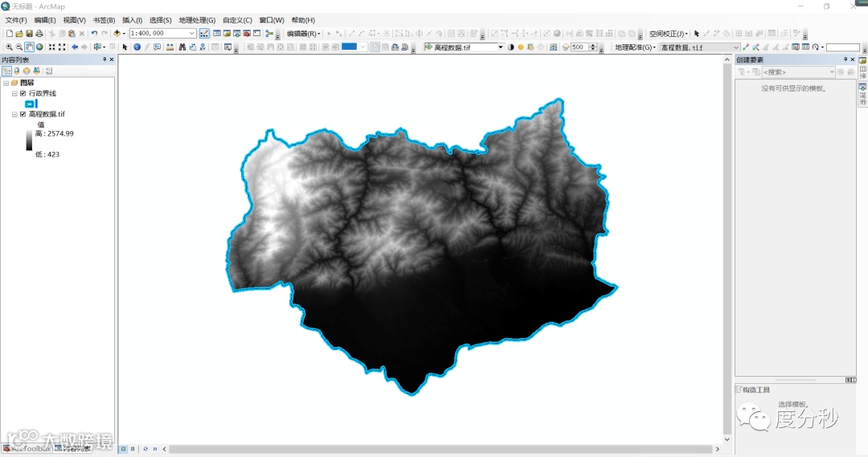
Task: Open table of contents Options icon
Action: click(x=49, y=71)
